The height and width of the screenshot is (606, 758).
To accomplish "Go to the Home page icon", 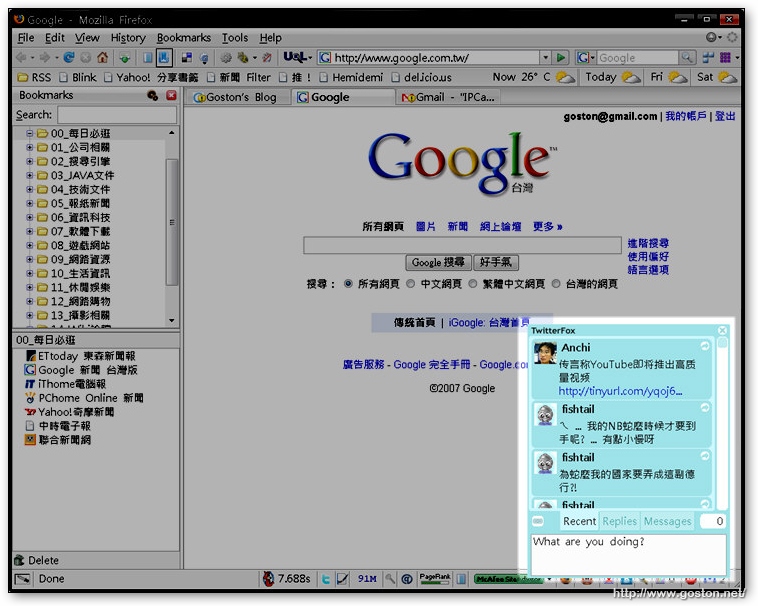I will pos(102,58).
